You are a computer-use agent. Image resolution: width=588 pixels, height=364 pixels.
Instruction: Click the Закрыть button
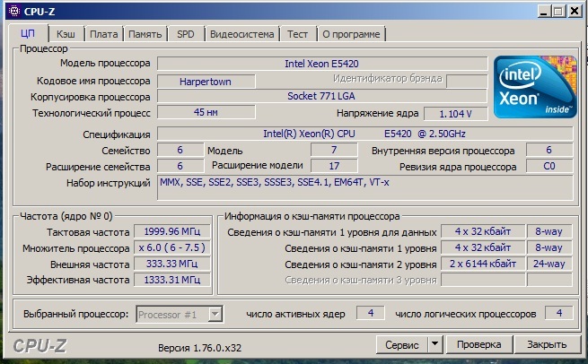pos(547,344)
